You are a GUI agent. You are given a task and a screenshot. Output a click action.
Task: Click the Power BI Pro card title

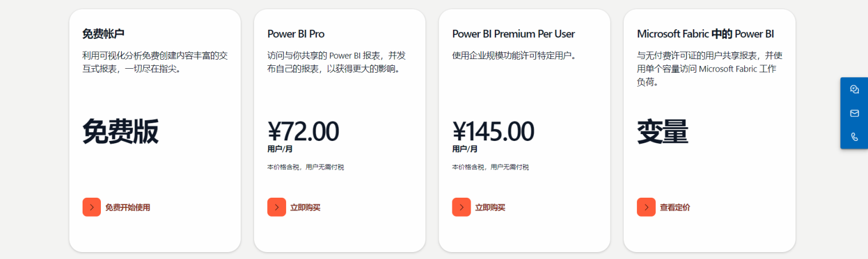pos(296,34)
